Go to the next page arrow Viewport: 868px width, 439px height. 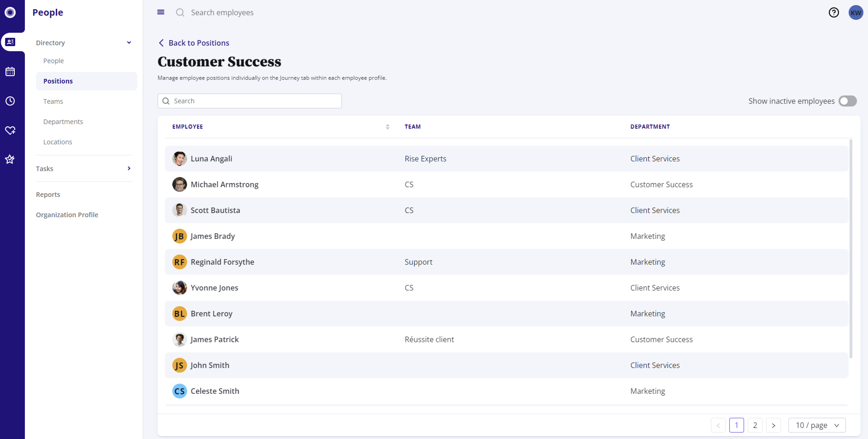773,425
